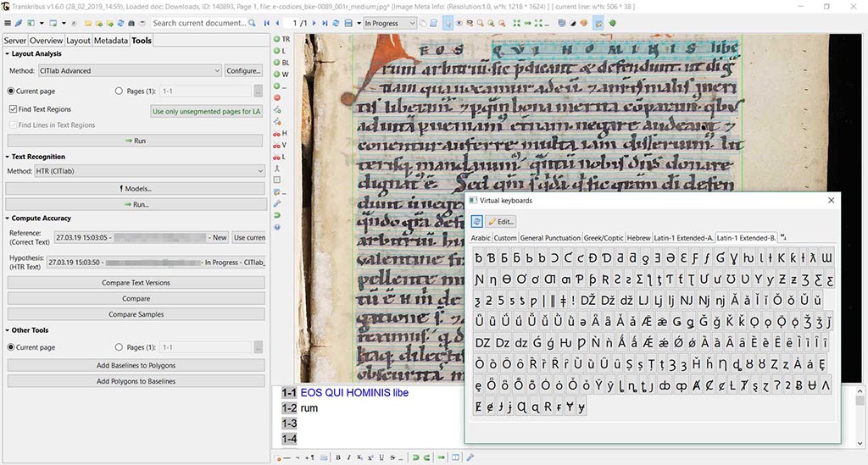Click Compare Samples button
Viewport: 868px width, 465px height.
tap(136, 314)
